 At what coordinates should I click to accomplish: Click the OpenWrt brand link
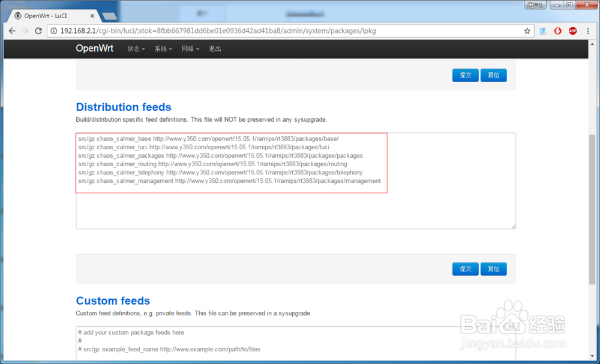95,49
